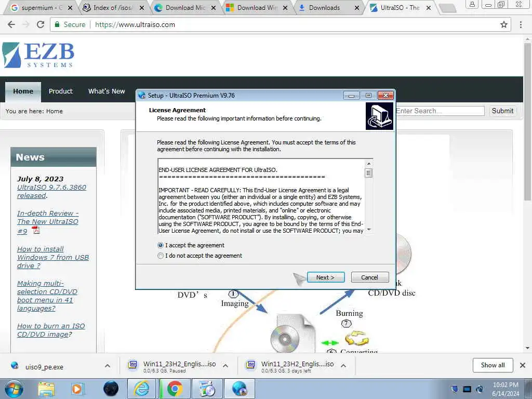
Task: Click the PDF icon next to review link
Action: point(36,230)
